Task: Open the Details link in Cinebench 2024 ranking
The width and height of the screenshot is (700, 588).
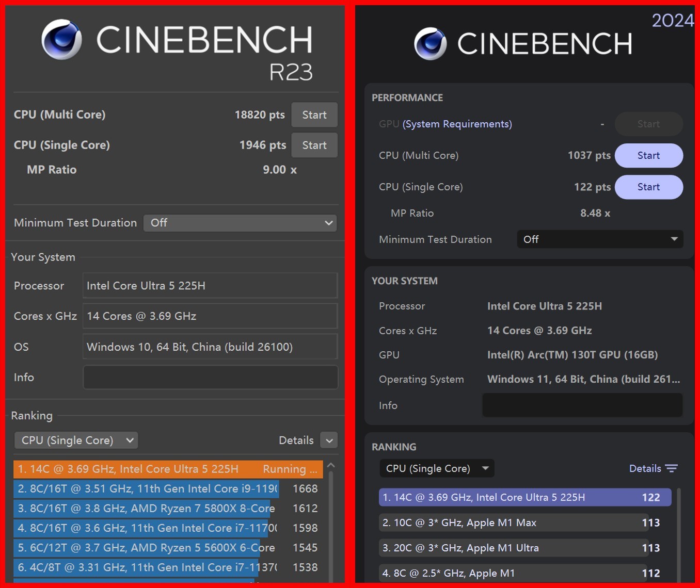Action: pyautogui.click(x=645, y=468)
